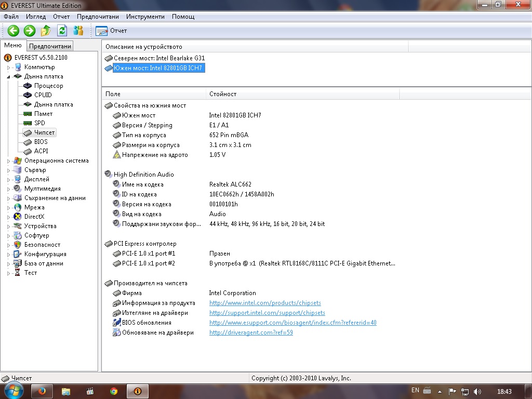Image resolution: width=532 pixels, height=399 pixels.
Task: Click the Мрежа globe icon
Action: [x=18, y=207]
